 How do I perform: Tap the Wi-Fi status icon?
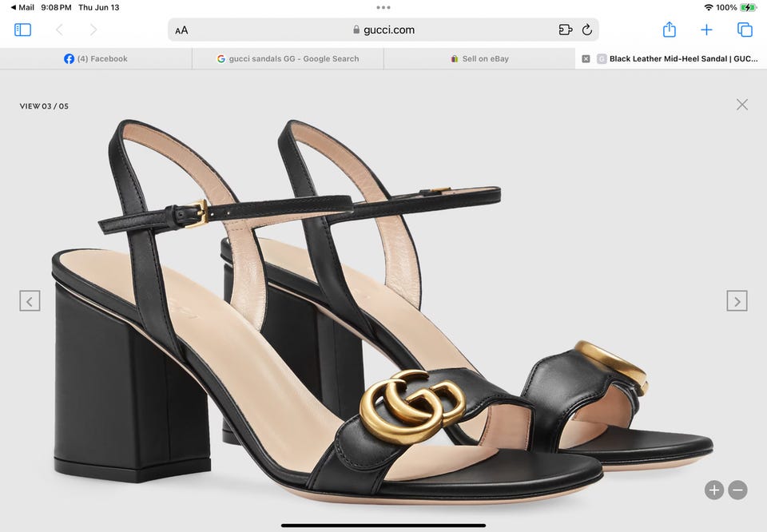709,7
